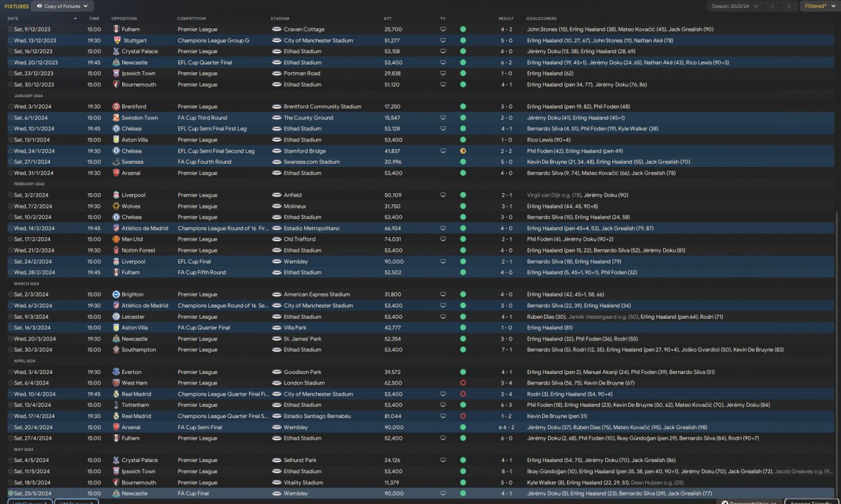
Task: Click the 'Erling Haaland (62)' goalscorer entry
Action: (551, 74)
